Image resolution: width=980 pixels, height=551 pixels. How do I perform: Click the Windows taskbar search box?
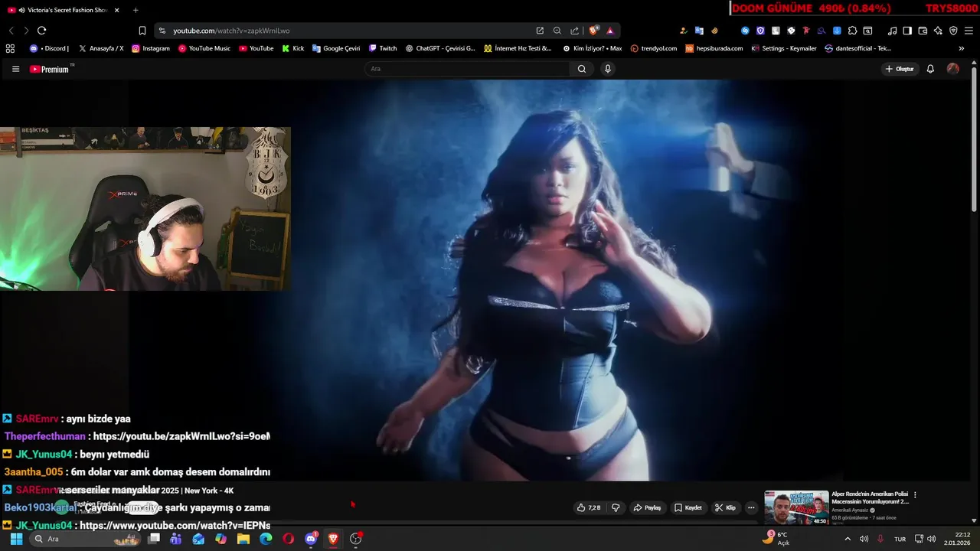[x=86, y=539]
